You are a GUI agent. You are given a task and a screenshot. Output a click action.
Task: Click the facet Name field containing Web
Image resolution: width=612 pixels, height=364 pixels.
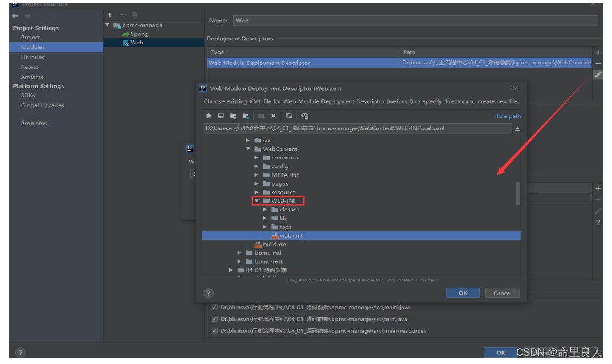click(x=415, y=21)
